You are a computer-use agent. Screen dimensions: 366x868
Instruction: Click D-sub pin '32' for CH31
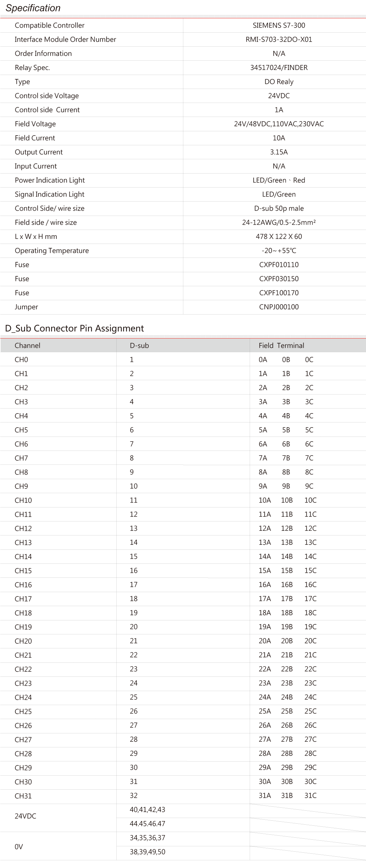coord(133,796)
